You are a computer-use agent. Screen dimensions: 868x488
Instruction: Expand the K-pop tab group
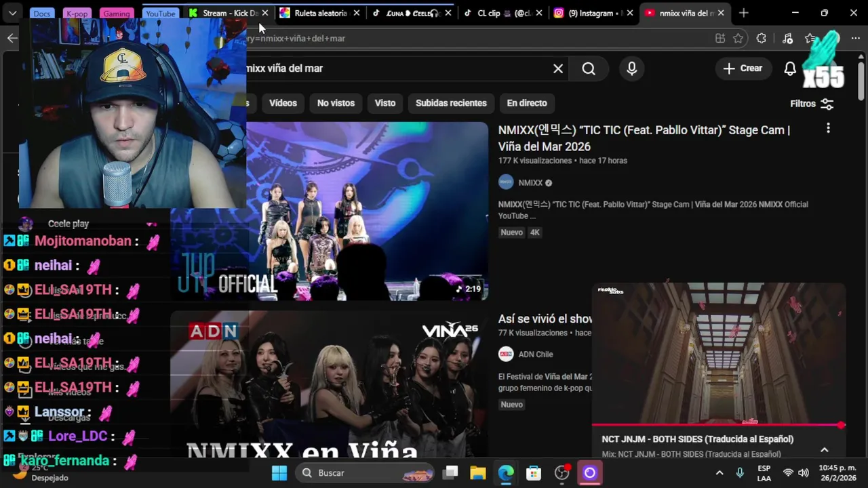pos(77,14)
